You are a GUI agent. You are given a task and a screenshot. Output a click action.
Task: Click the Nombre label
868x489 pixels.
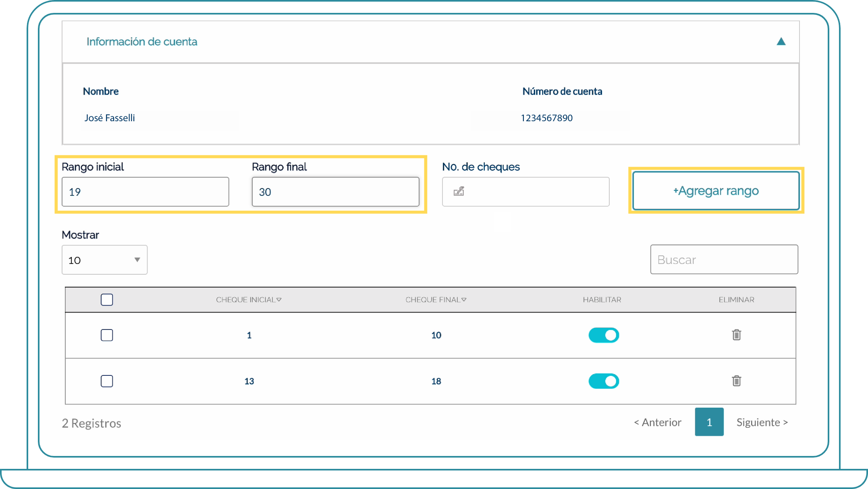click(101, 91)
